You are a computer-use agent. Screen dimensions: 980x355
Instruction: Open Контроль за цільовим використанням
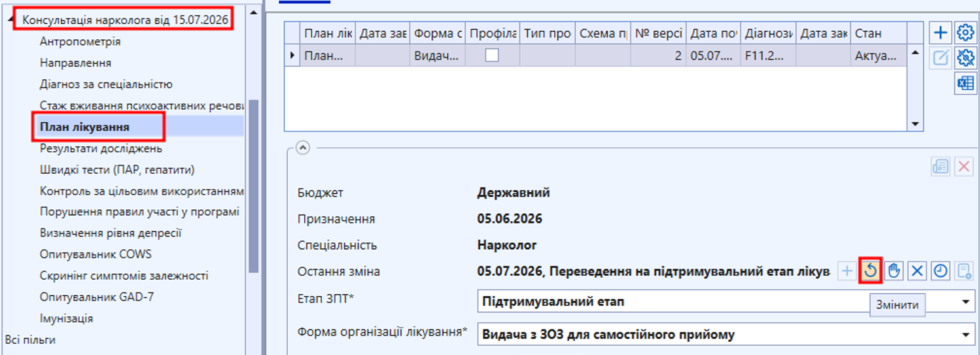tap(141, 191)
